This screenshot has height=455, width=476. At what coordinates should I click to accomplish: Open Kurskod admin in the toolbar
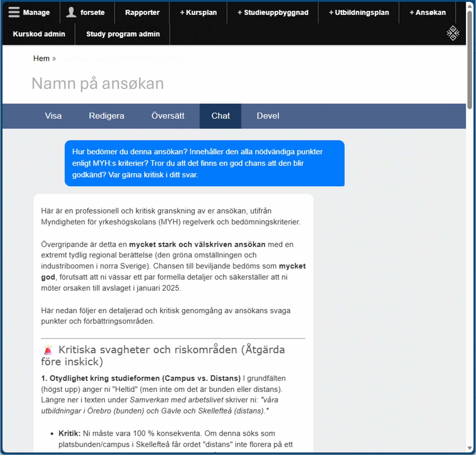pos(39,34)
